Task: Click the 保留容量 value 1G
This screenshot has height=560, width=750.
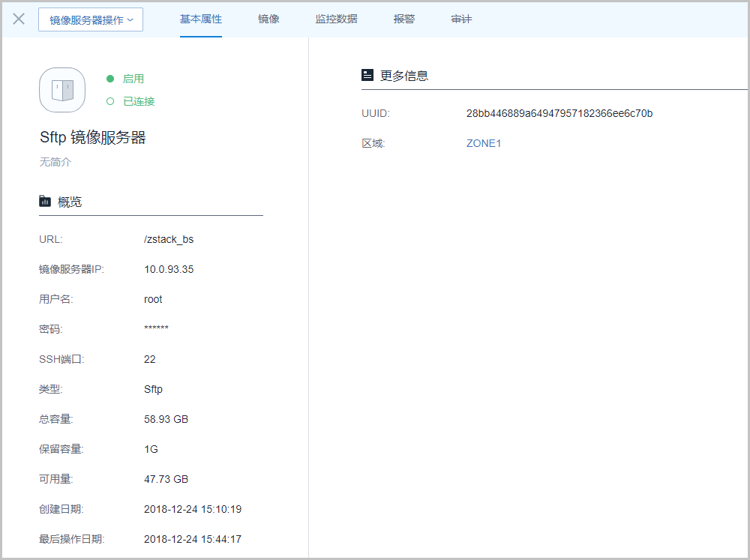Action: click(x=151, y=449)
